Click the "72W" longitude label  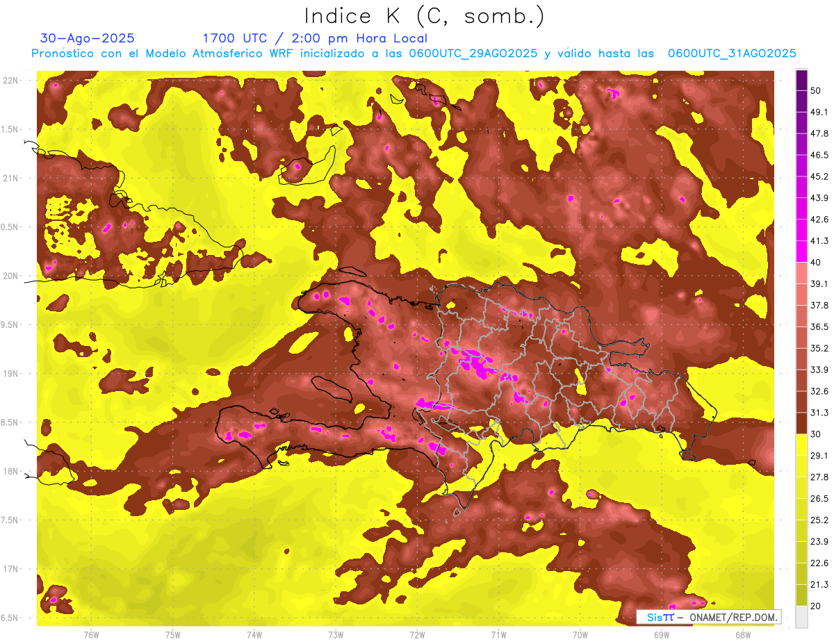click(417, 634)
